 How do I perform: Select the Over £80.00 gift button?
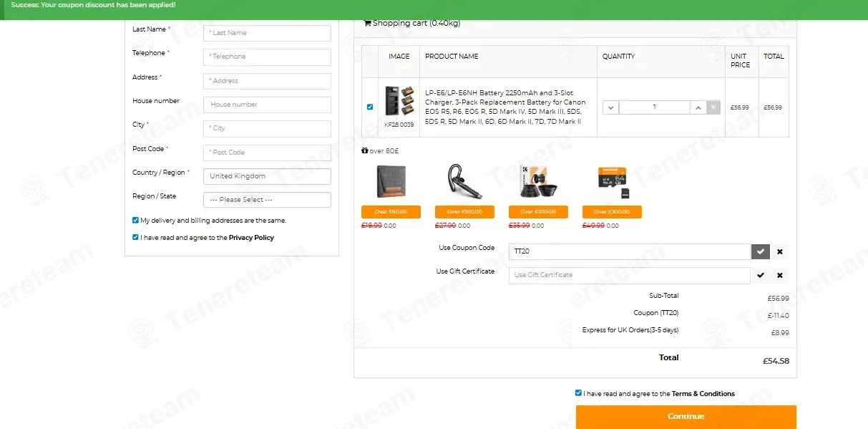[x=391, y=212]
